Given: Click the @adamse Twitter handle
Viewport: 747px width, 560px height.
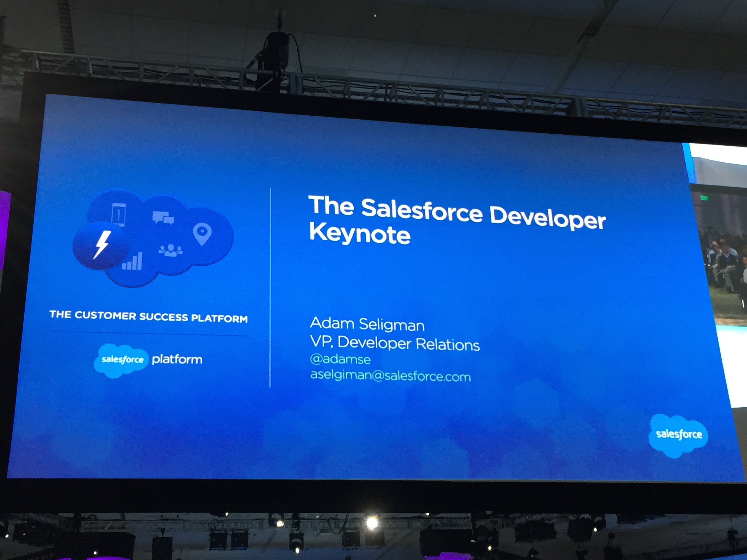Looking at the screenshot, I should point(340,359).
